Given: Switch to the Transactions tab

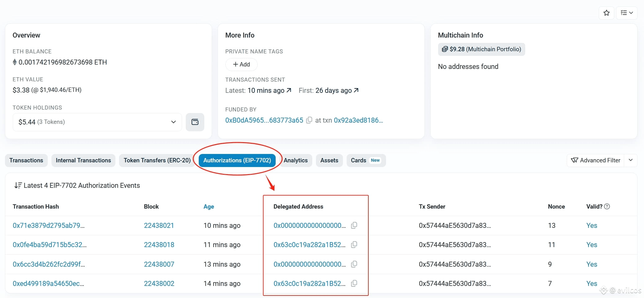Looking at the screenshot, I should pyautogui.click(x=26, y=160).
